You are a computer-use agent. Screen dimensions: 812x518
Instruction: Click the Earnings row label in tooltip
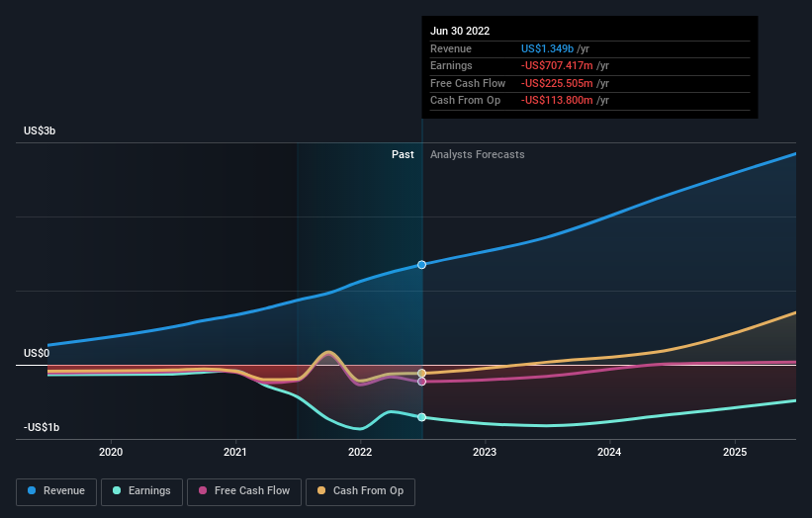451,65
